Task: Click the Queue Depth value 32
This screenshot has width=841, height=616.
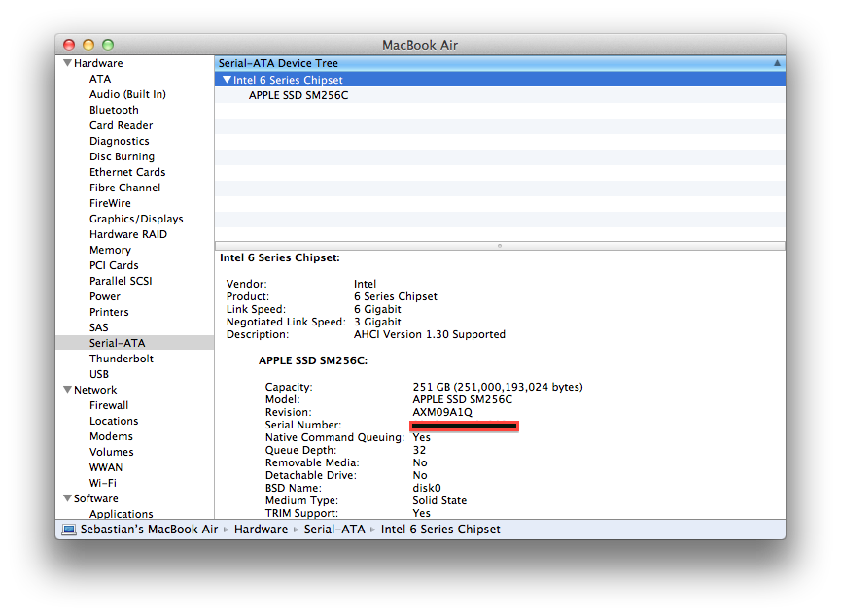Action: (x=419, y=450)
